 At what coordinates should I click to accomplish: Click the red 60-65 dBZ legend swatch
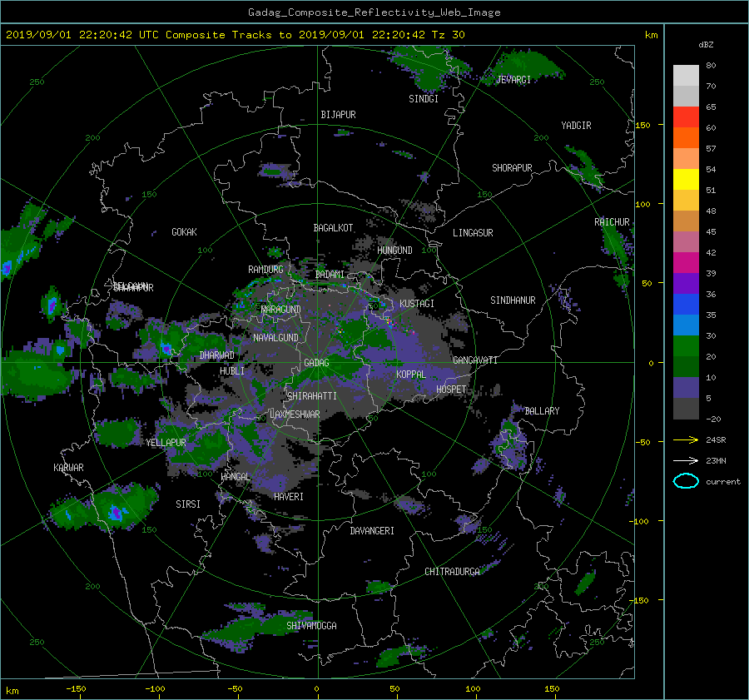click(686, 117)
